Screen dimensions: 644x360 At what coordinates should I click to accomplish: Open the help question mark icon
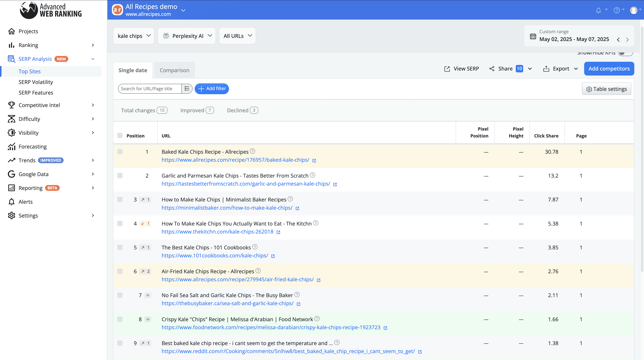[x=617, y=10]
